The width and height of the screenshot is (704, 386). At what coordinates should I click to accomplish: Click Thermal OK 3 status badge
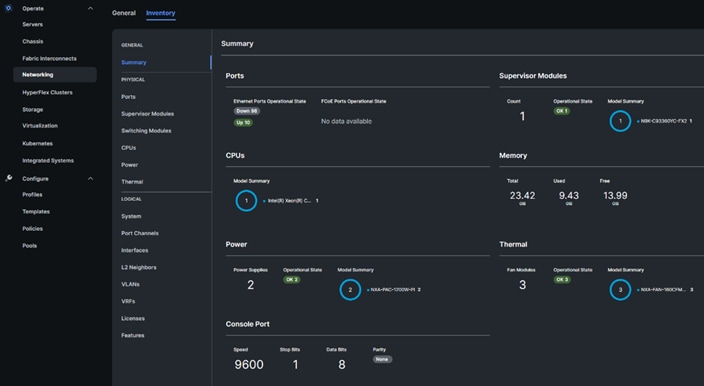[562, 280]
